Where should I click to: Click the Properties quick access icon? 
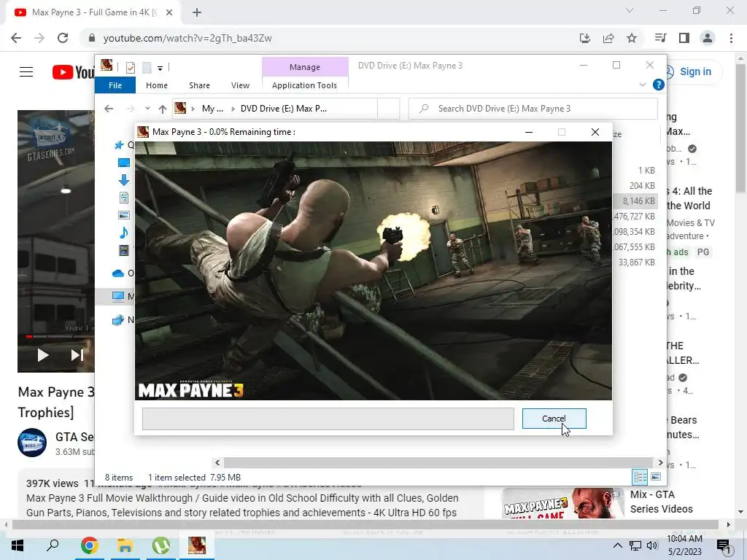pos(130,68)
